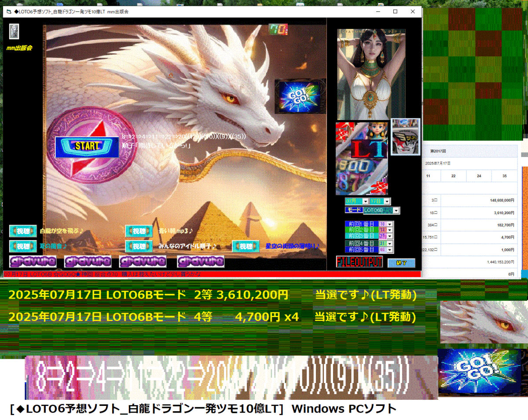This screenshot has width=528, height=420.
Task: Click the 夏の風音♪ song title
Action: pos(53,246)
